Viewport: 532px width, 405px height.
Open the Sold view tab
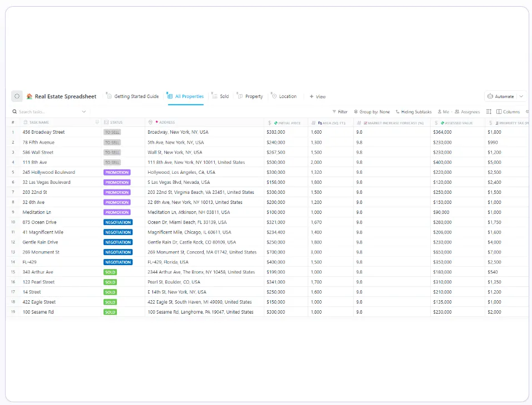pos(220,96)
